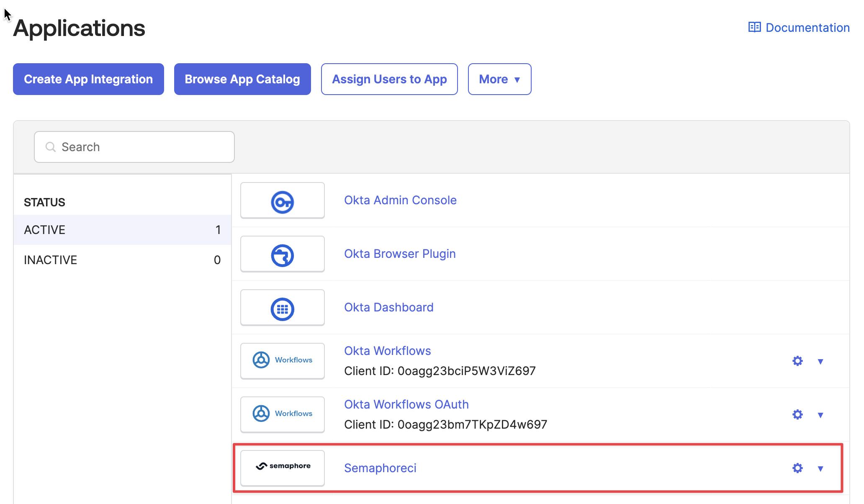Open the Okta Browser Plugin link
The width and height of the screenshot is (864, 504).
(x=400, y=254)
